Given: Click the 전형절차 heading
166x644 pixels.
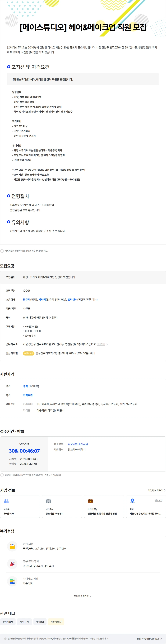Looking at the screenshot, I should coord(20,196).
